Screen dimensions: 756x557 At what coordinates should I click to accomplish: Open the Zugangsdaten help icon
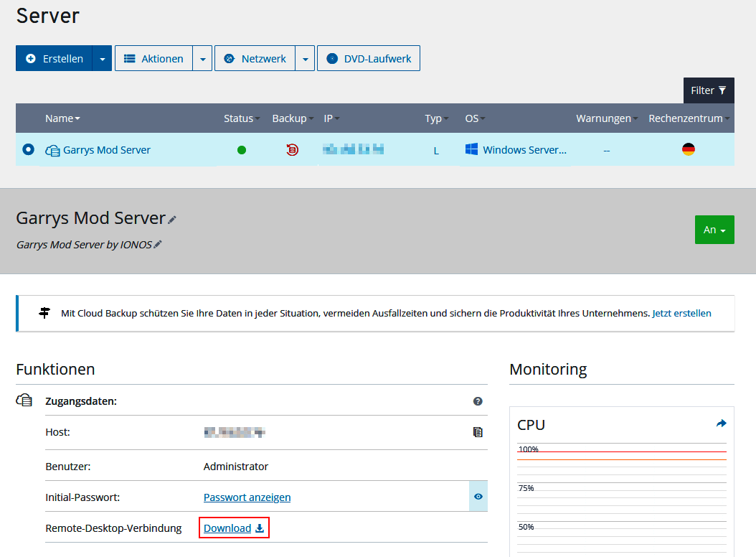tap(478, 401)
